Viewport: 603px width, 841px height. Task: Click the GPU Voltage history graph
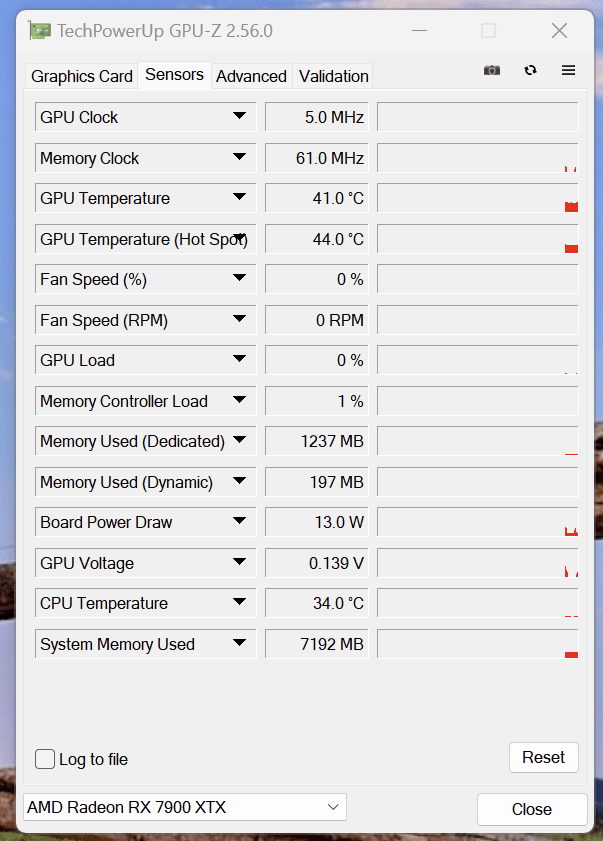click(x=478, y=563)
